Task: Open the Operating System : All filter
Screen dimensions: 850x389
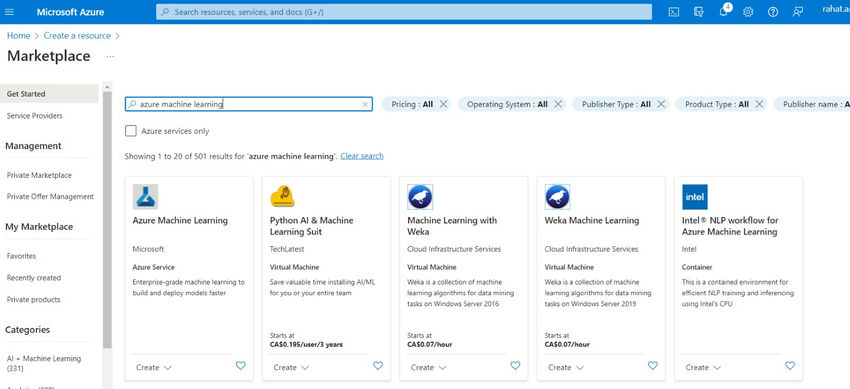Action: pos(507,104)
